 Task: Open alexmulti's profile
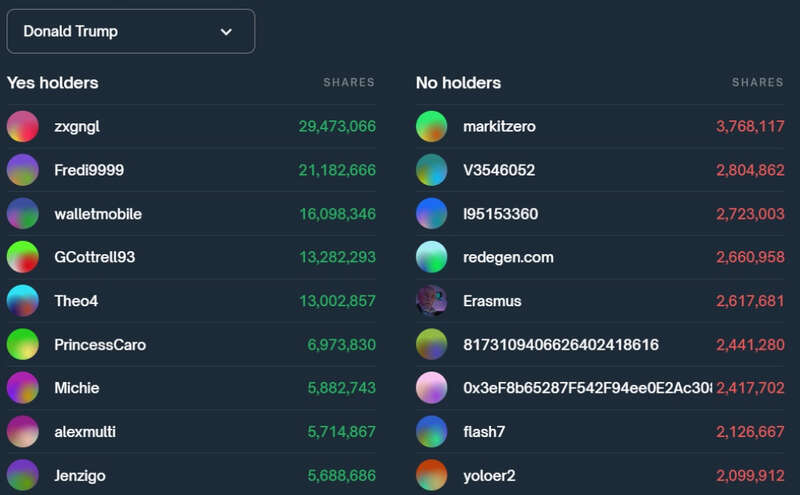(84, 432)
